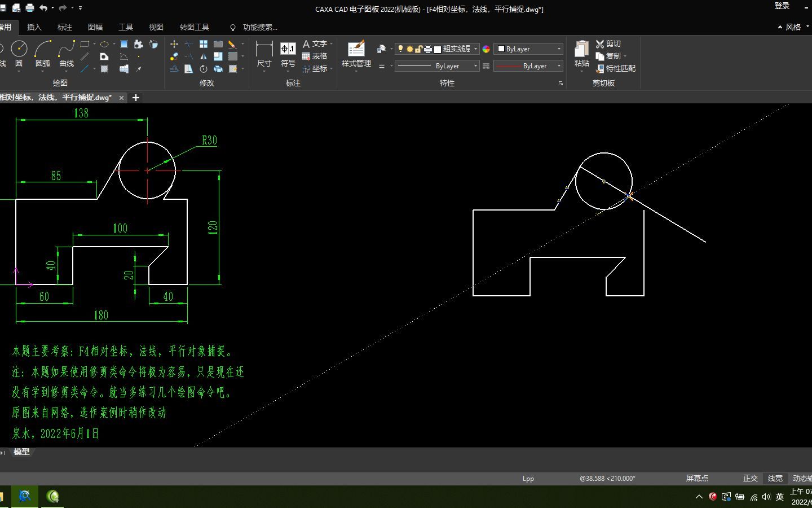Select the Arc (圆弧) drawing tool
Viewport: 812px width, 508px height.
43,54
